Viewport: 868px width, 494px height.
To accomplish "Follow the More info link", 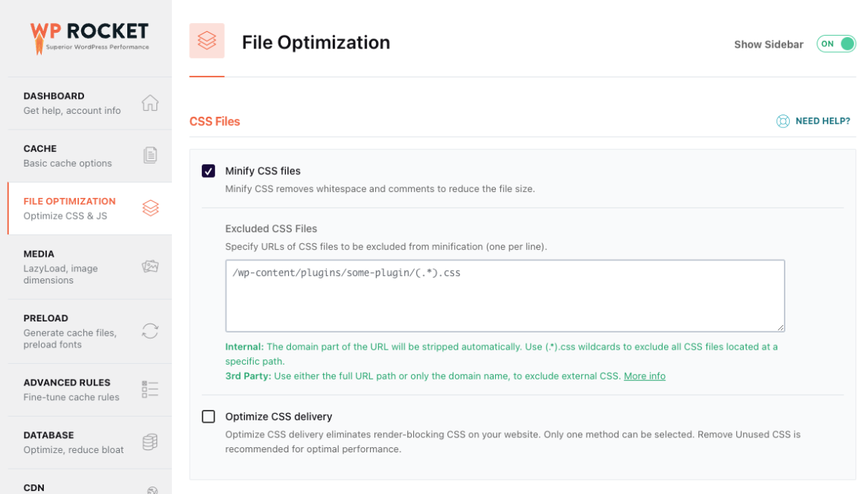I will point(645,376).
